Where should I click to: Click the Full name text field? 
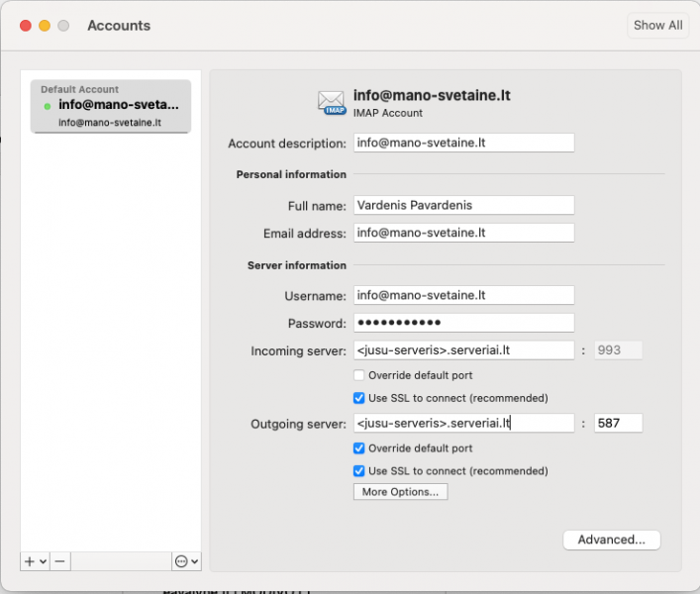[x=463, y=205]
